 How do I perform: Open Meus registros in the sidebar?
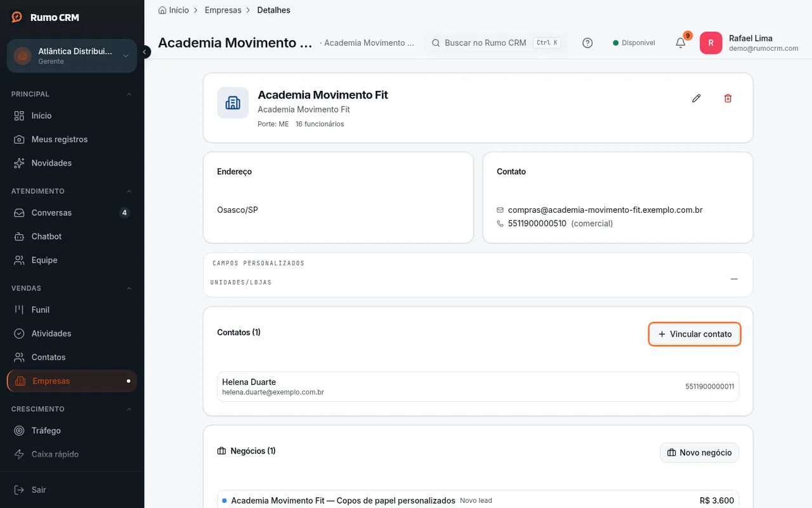[x=72, y=139]
